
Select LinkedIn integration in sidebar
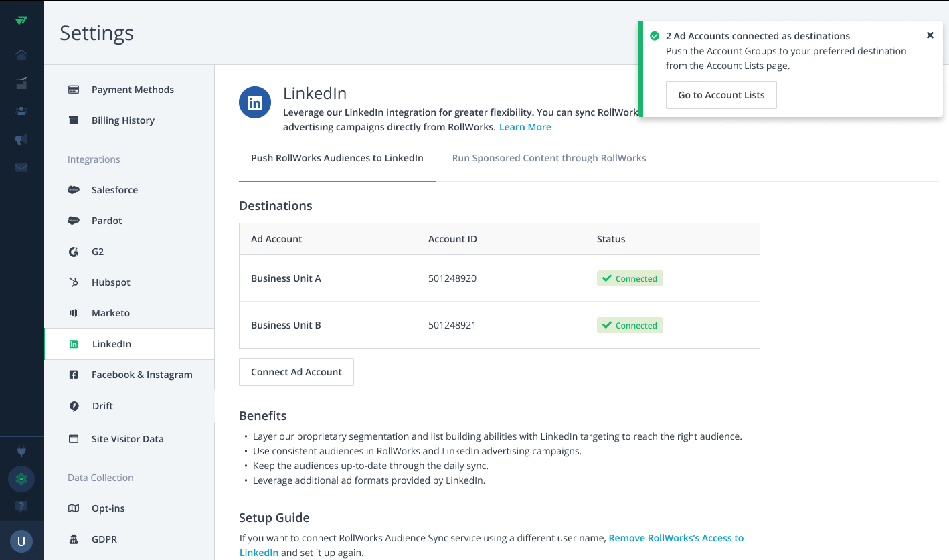point(129,344)
